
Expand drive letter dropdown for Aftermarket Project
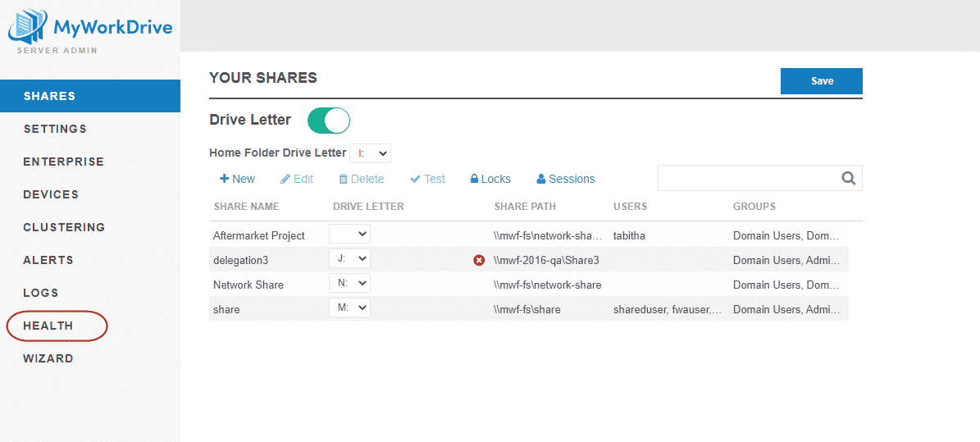tap(349, 235)
